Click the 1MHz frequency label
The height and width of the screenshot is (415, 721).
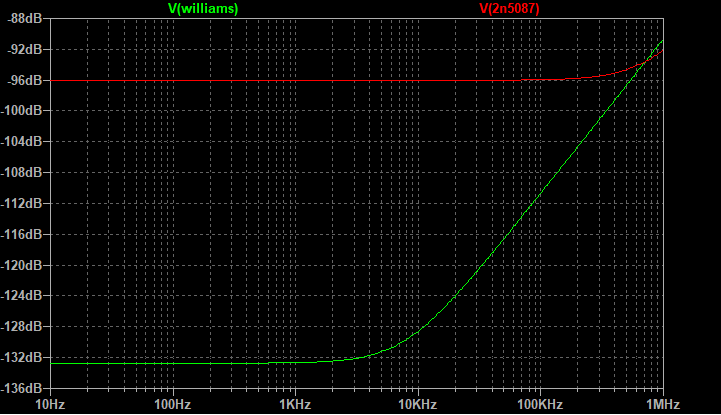pos(663,404)
